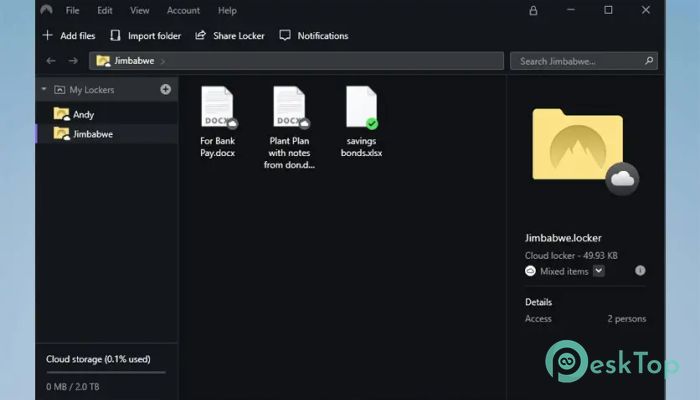Select the For Bank Pay.docx file icon
The width and height of the screenshot is (700, 400).
217,106
